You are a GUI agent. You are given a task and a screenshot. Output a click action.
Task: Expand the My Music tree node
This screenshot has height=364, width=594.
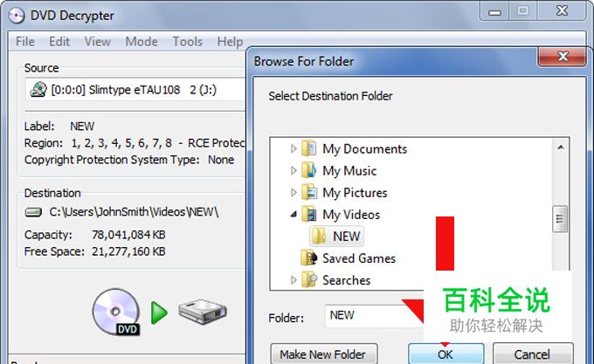tap(294, 170)
